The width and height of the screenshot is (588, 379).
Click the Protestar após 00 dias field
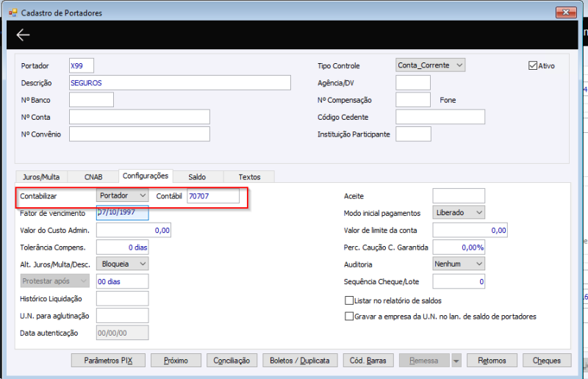pos(122,281)
